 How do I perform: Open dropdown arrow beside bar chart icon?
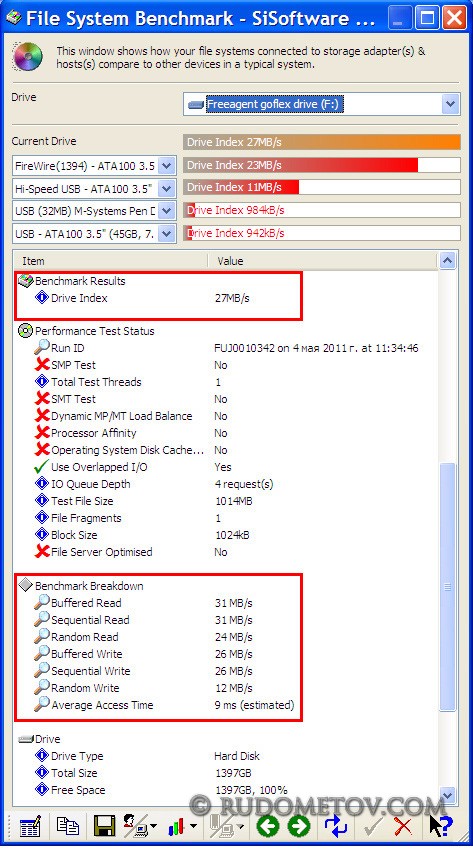click(x=193, y=827)
